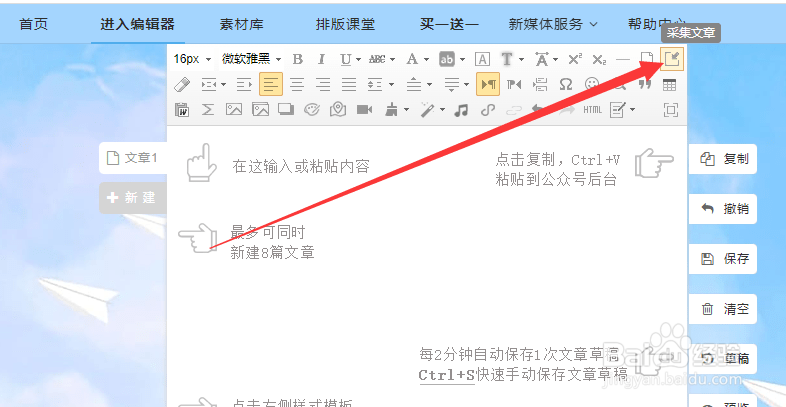786x407 pixels.
Task: Expand the underline style dropdown arrow
Action: pos(358,60)
